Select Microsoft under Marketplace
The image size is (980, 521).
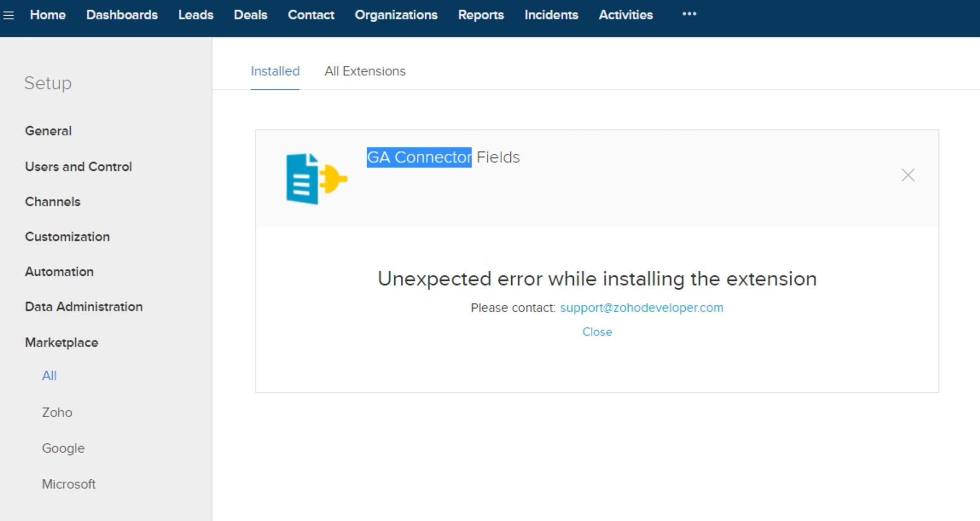tap(68, 484)
